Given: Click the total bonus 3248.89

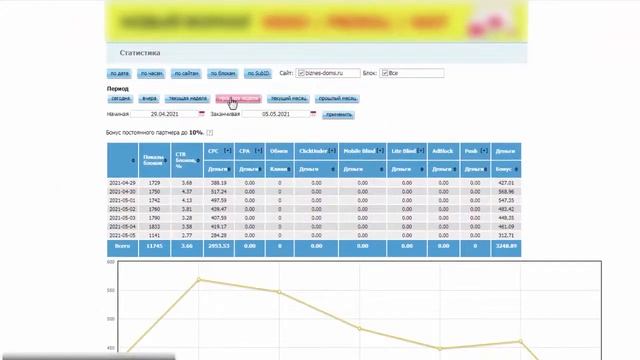Looking at the screenshot, I should [506, 246].
